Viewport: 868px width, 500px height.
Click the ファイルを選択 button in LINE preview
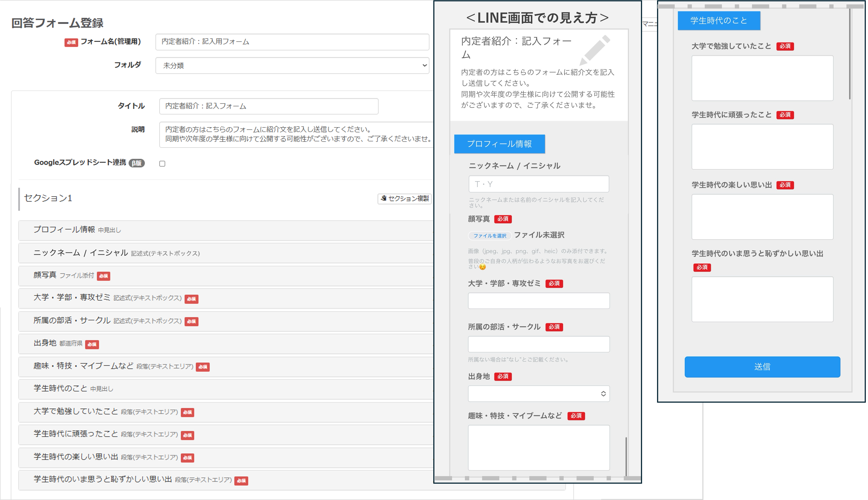pos(490,236)
